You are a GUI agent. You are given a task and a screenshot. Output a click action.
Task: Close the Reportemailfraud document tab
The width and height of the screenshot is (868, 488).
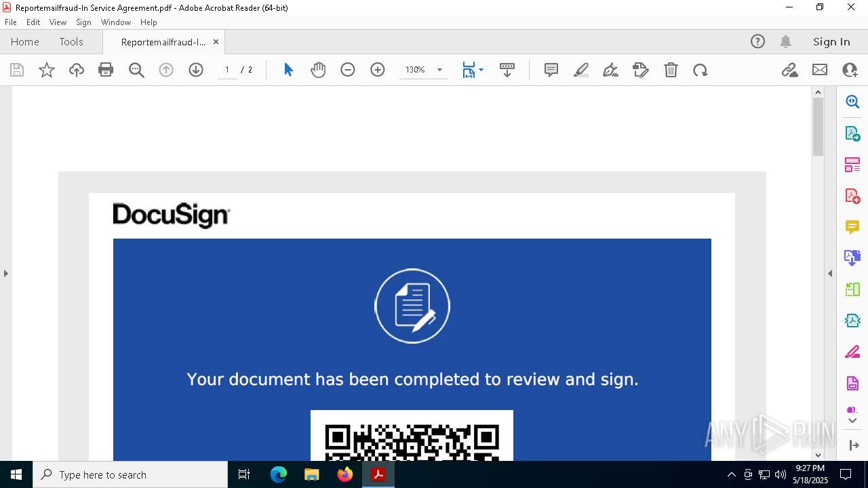click(x=216, y=41)
